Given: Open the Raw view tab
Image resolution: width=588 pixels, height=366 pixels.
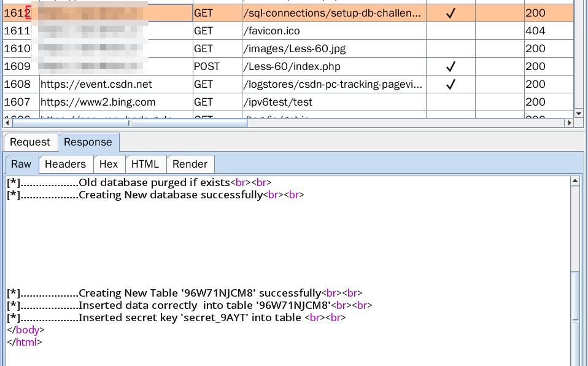Looking at the screenshot, I should pos(21,165).
